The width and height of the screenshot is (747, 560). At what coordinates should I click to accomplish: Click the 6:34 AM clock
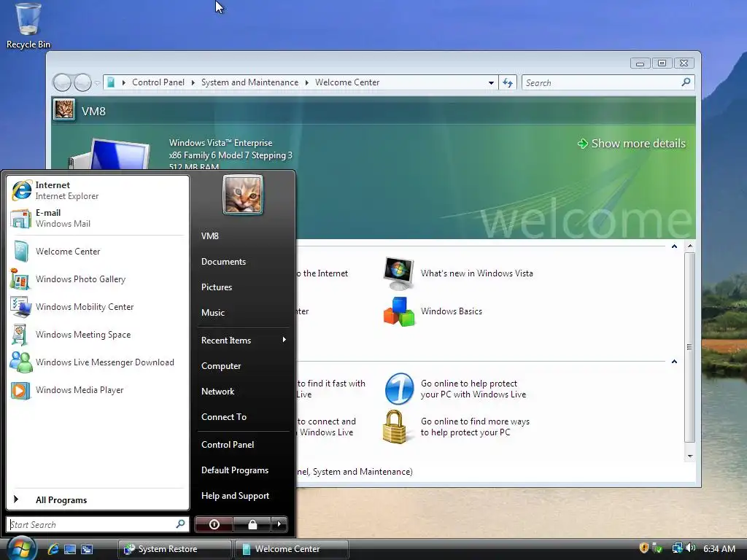tap(719, 548)
